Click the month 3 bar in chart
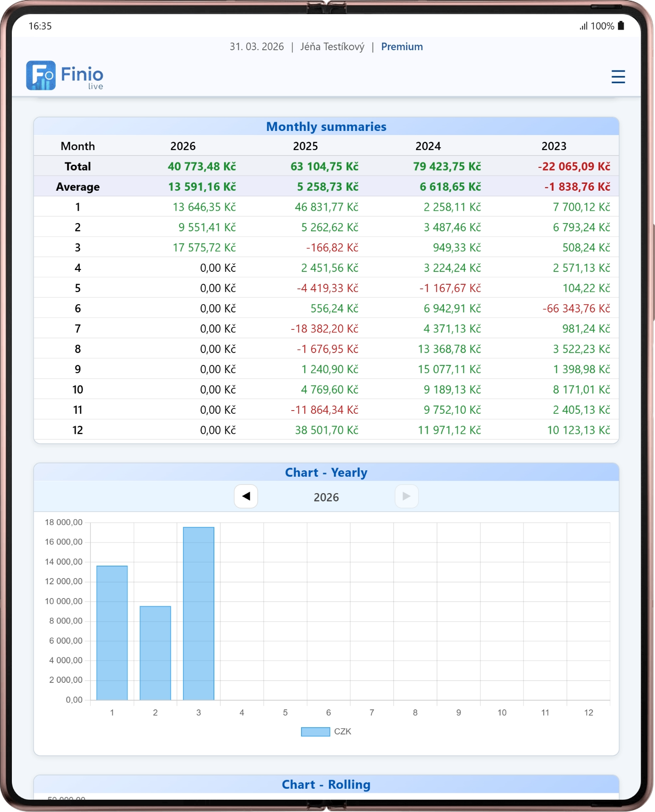 tap(198, 613)
